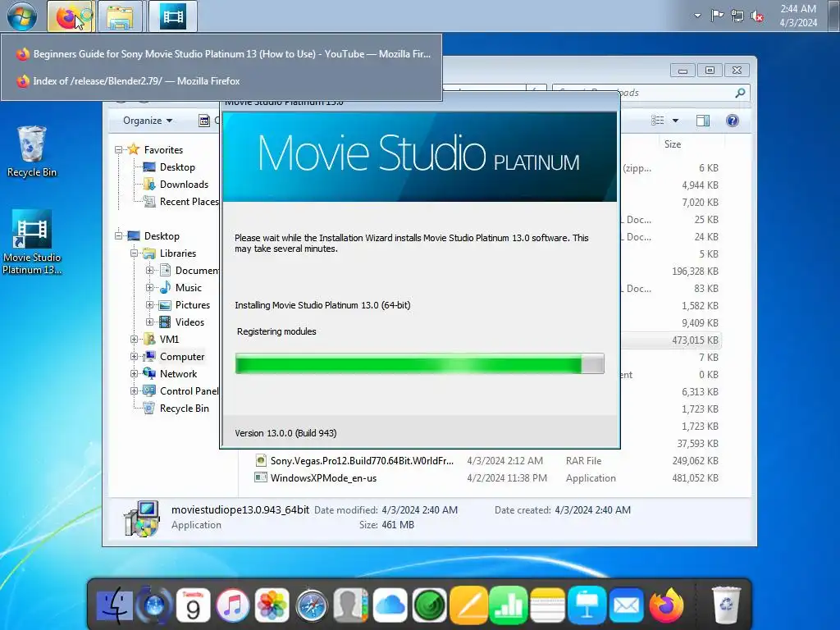Click the muted volume tray icon
This screenshot has width=840, height=630.
click(x=757, y=16)
